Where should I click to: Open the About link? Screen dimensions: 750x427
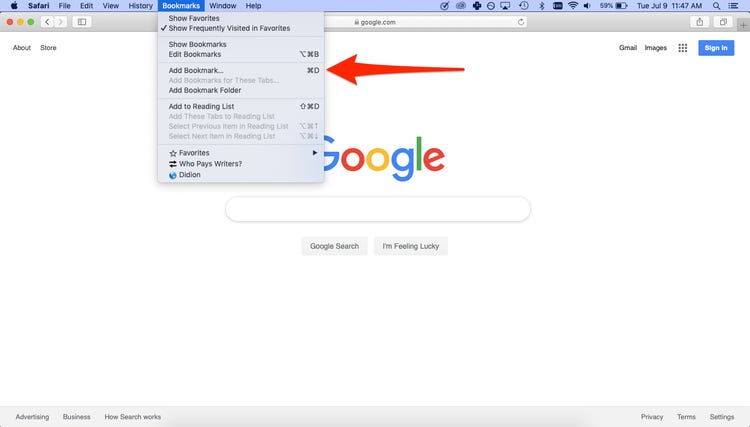(x=22, y=48)
